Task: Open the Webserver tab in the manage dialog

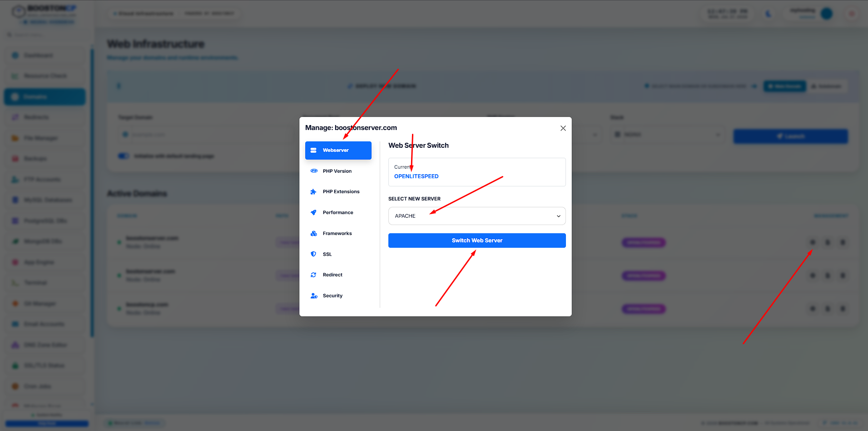Action: [338, 150]
